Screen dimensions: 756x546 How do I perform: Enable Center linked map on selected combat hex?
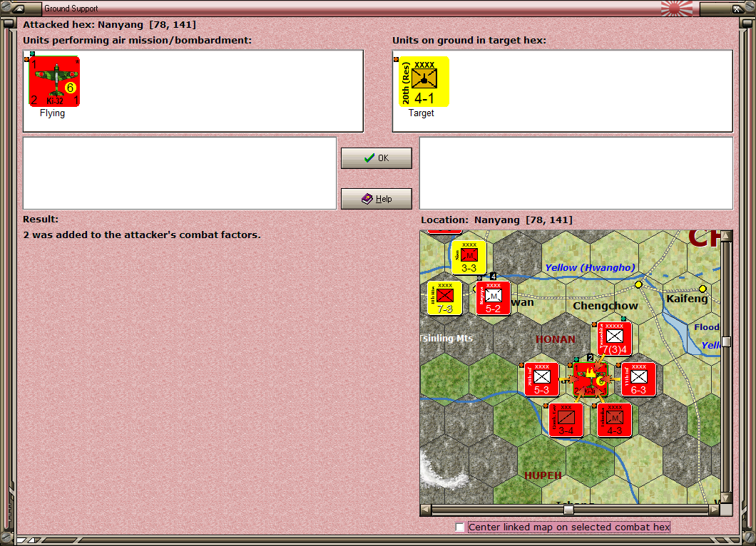(x=459, y=527)
